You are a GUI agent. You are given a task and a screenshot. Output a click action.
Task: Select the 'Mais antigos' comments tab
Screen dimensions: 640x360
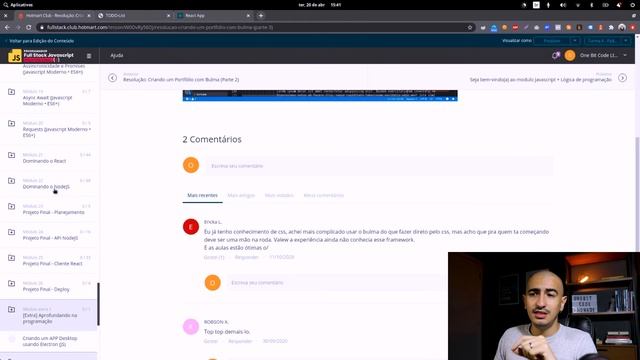241,196
